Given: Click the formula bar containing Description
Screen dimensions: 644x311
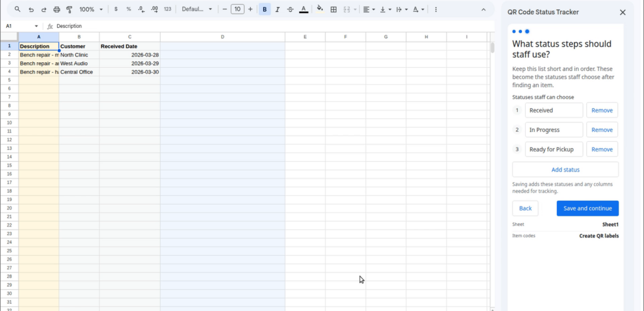Looking at the screenshot, I should point(271,26).
